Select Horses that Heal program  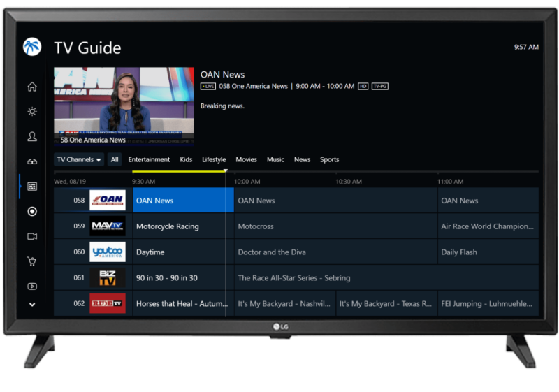pyautogui.click(x=183, y=303)
